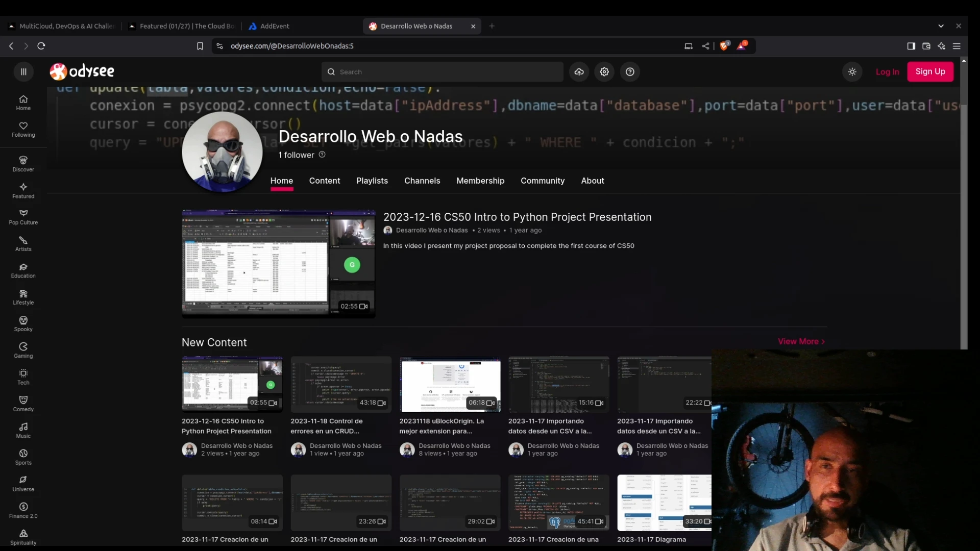Open the help question mark icon
This screenshot has width=980, height=551.
(630, 72)
